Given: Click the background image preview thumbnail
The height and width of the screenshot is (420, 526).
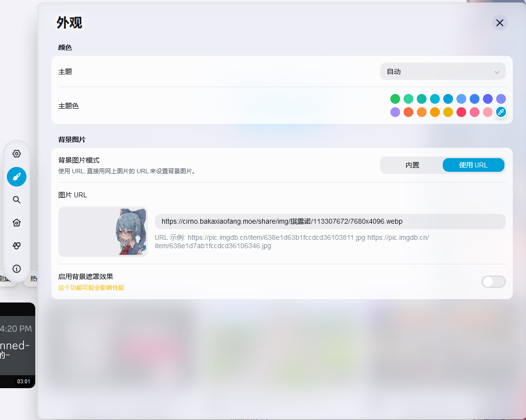Looking at the screenshot, I should pos(103,232).
